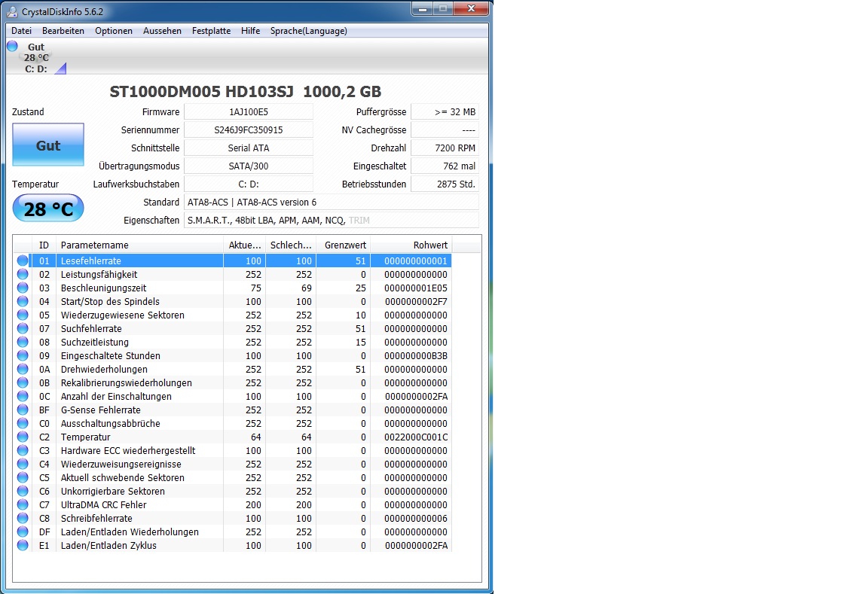
Task: Click raw value 000000001E05
Action: tap(416, 288)
